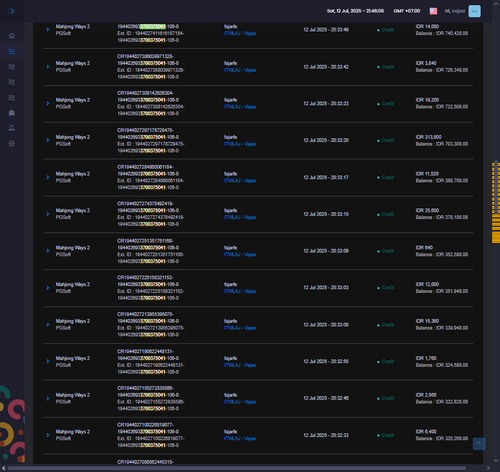Open the settings gear icon in sidebar
Viewport: 500px width, 472px height.
[12, 143]
